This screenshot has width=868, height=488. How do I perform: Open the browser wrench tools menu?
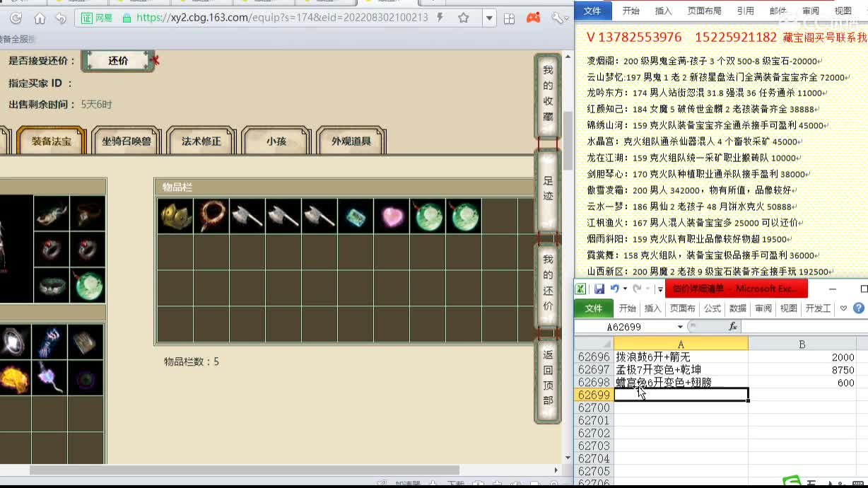tap(558, 18)
